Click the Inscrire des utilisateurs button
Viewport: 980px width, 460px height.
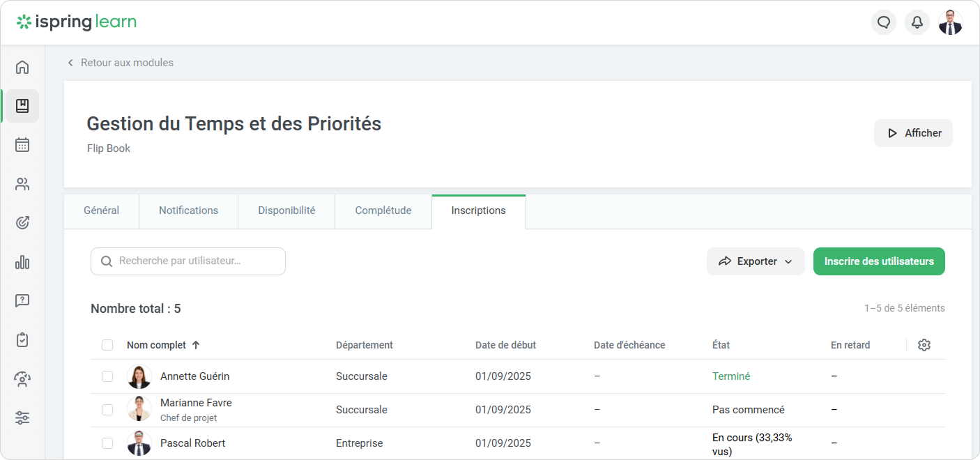click(x=879, y=261)
